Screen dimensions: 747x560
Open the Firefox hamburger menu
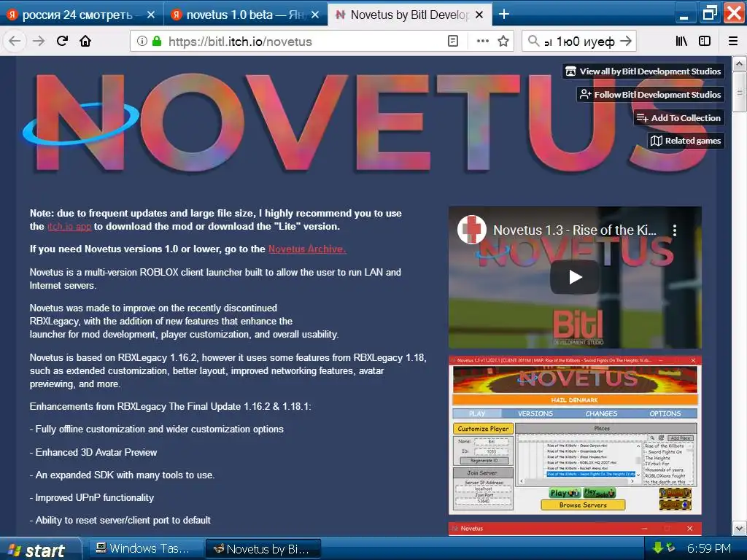coord(733,41)
